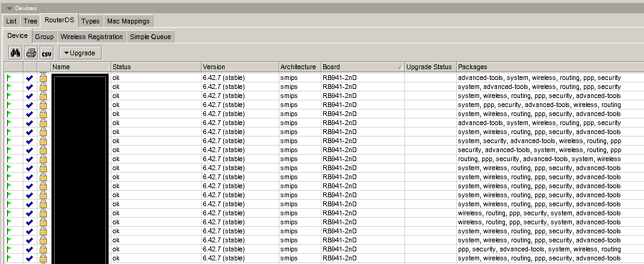Open the Upgrade dropdown button
This screenshot has width=644, height=264.
point(81,53)
